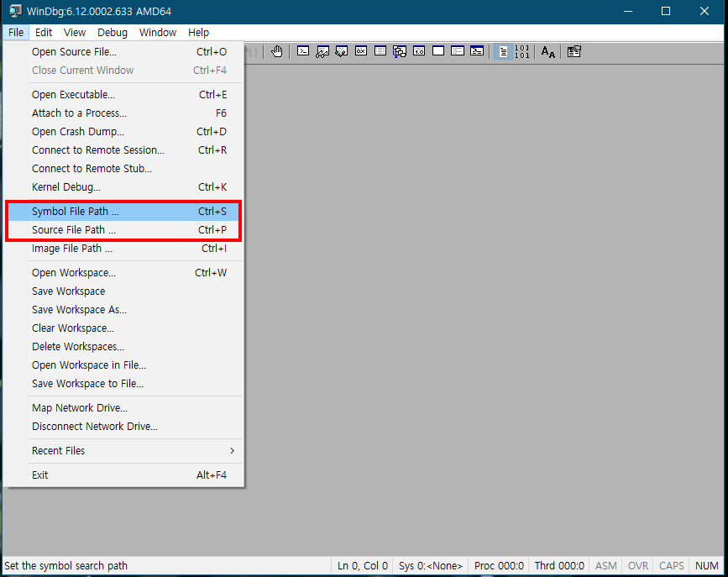Screen dimensions: 728x577
Task: Open the Command window from toolbar
Action: (303, 51)
